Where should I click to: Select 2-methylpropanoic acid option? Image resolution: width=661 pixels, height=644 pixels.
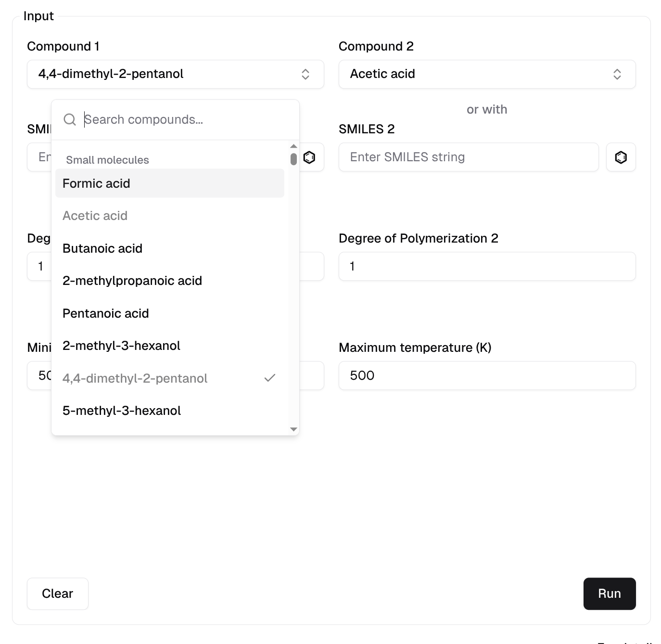(132, 281)
